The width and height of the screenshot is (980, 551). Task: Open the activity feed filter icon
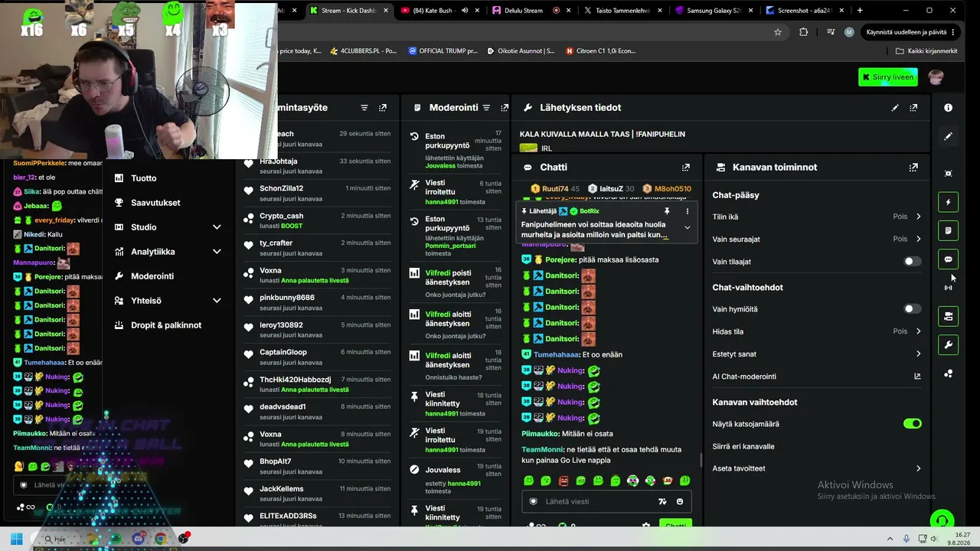364,108
